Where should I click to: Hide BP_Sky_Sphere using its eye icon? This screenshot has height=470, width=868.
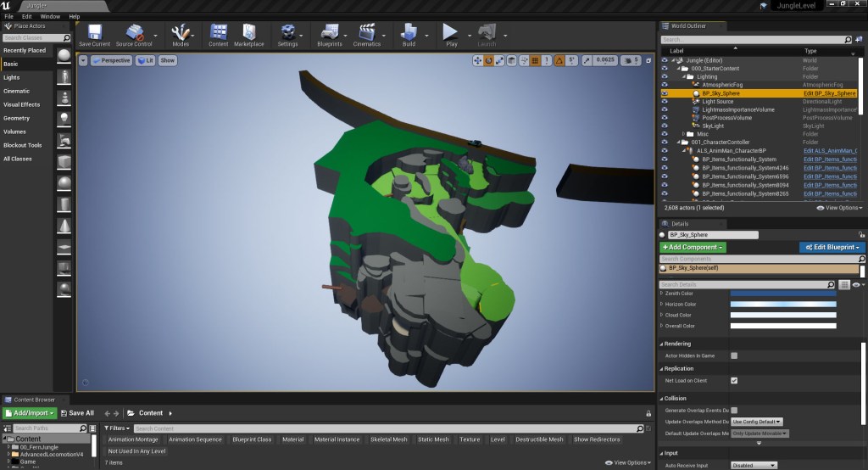[665, 93]
